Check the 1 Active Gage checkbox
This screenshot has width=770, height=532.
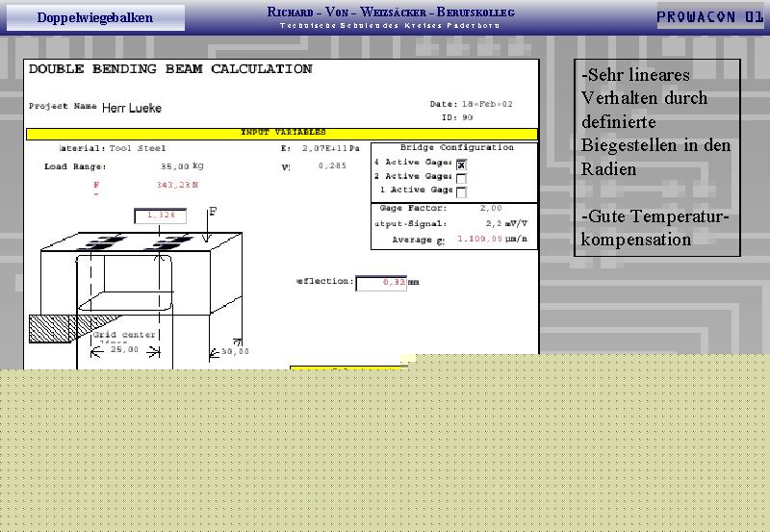(461, 191)
